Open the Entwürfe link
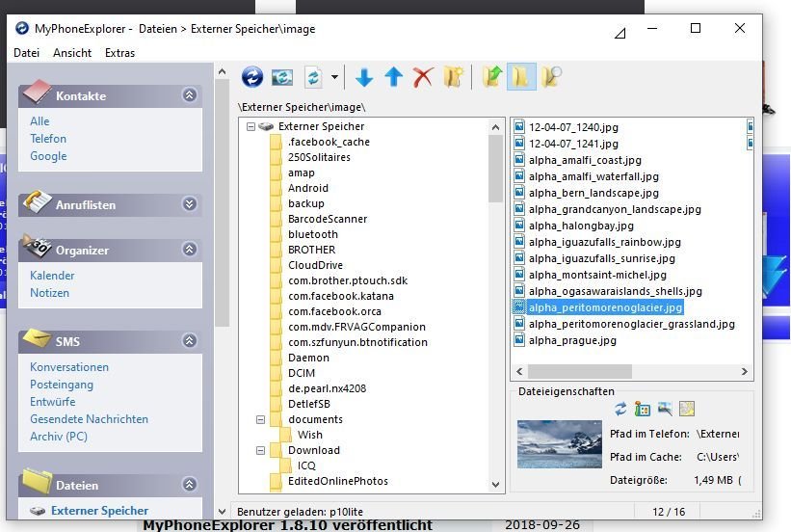This screenshot has width=791, height=532. (52, 402)
